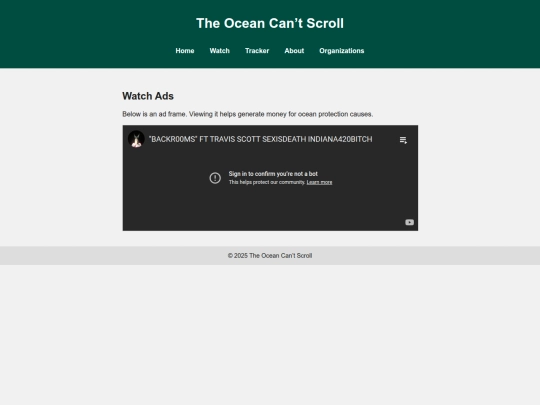Open the About page
This screenshot has width=540, height=405.
click(294, 51)
